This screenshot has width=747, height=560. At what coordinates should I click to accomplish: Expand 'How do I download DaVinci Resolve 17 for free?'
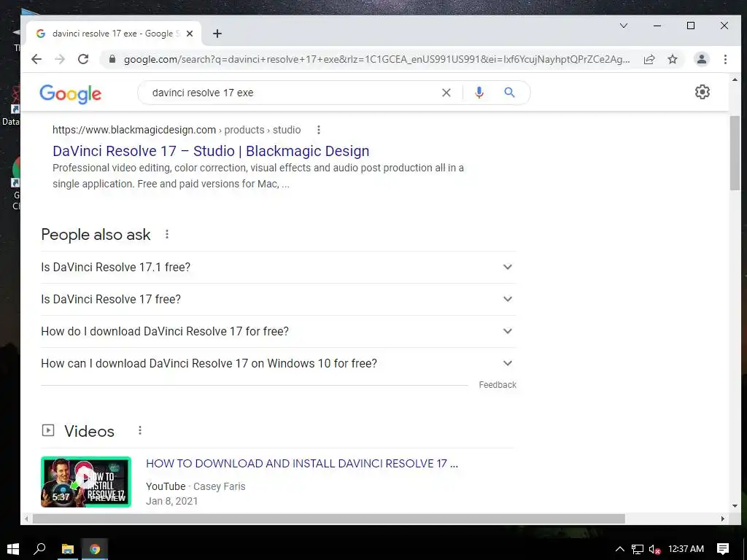[279, 332]
